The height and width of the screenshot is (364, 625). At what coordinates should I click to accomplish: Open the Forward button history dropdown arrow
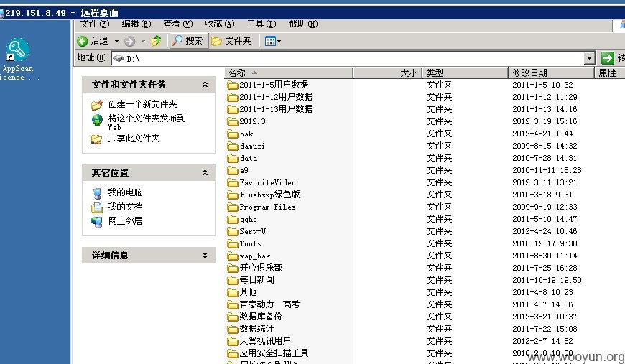coord(143,41)
